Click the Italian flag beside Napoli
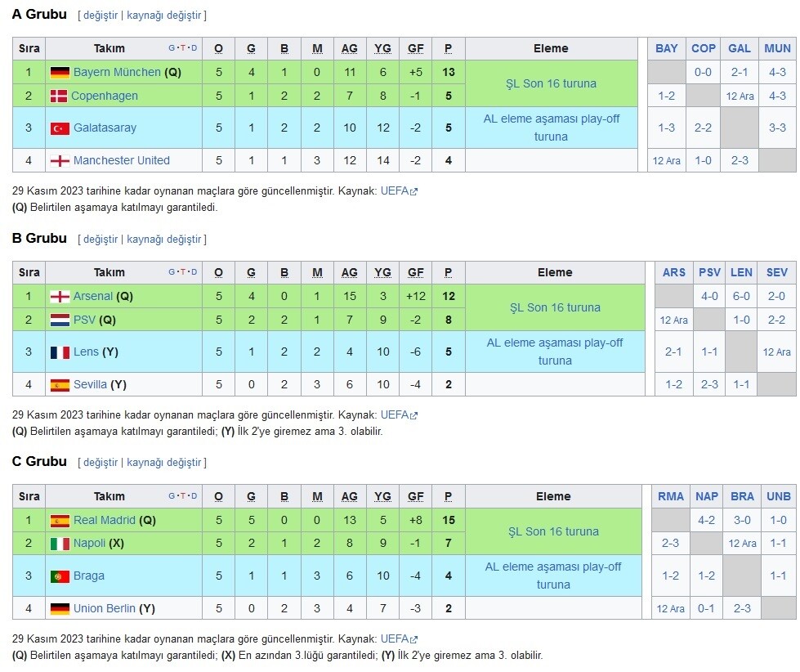The image size is (800, 672). point(60,544)
